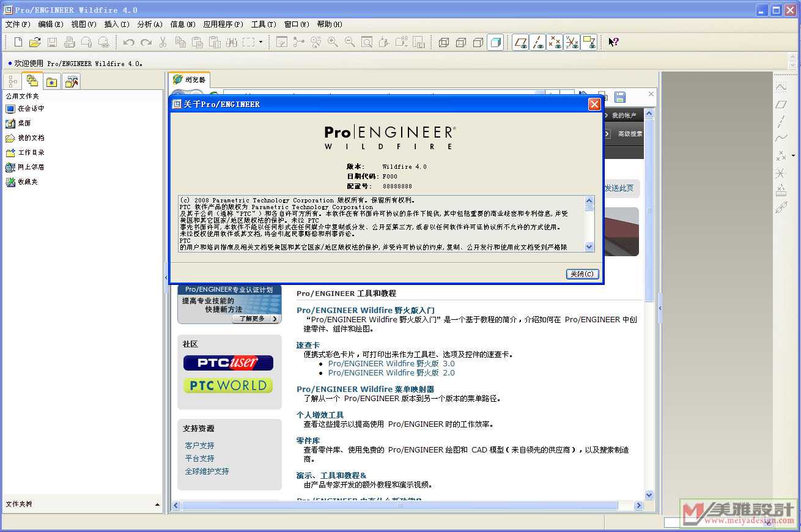This screenshot has height=532, width=801.
Task: Open the Datum Point flyout arrow
Action: [x=793, y=156]
